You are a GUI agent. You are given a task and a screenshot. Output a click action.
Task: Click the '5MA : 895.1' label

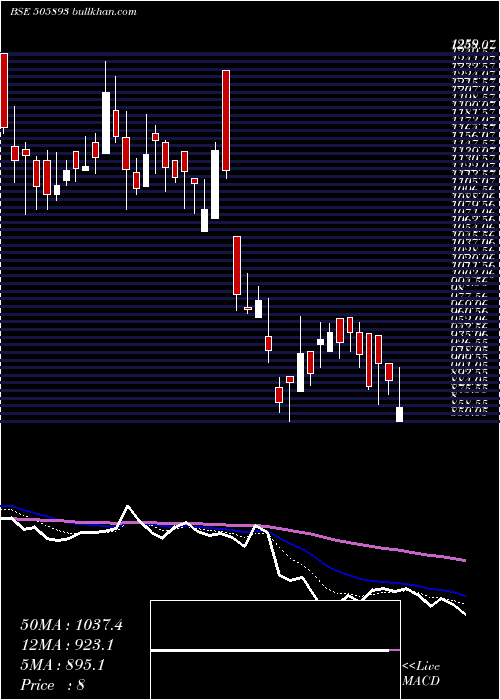coord(62,665)
